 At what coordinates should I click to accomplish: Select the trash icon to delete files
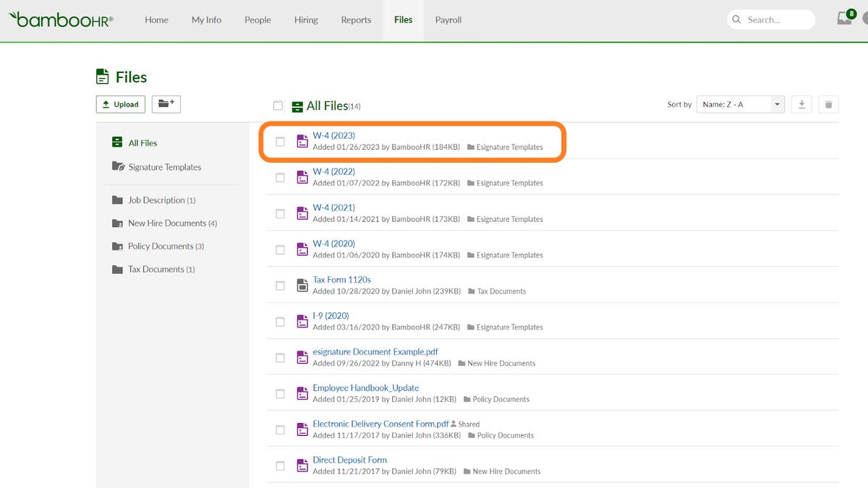click(x=828, y=104)
